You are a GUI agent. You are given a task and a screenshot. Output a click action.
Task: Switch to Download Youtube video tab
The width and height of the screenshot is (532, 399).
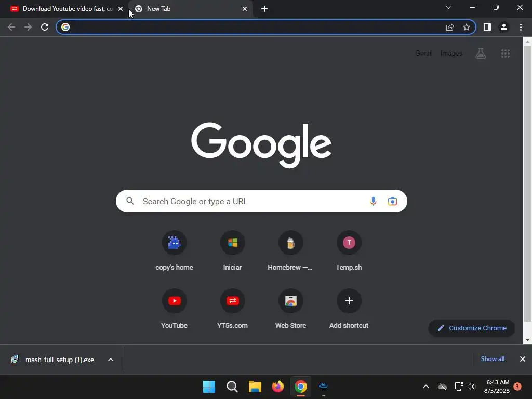[x=64, y=9]
